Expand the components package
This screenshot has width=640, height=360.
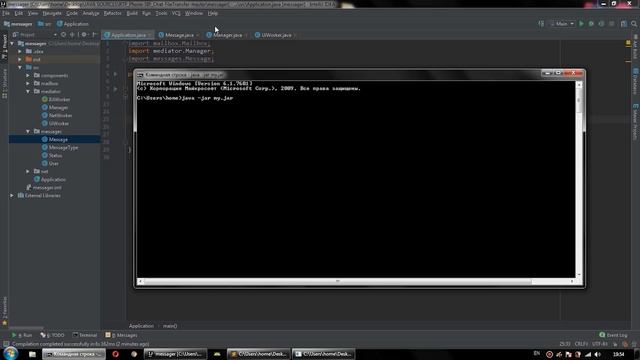point(28,76)
